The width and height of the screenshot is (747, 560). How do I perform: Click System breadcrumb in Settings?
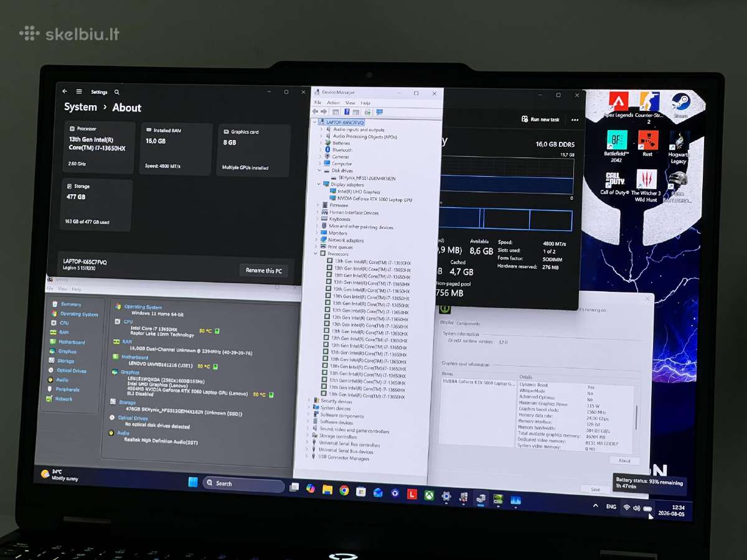click(80, 107)
